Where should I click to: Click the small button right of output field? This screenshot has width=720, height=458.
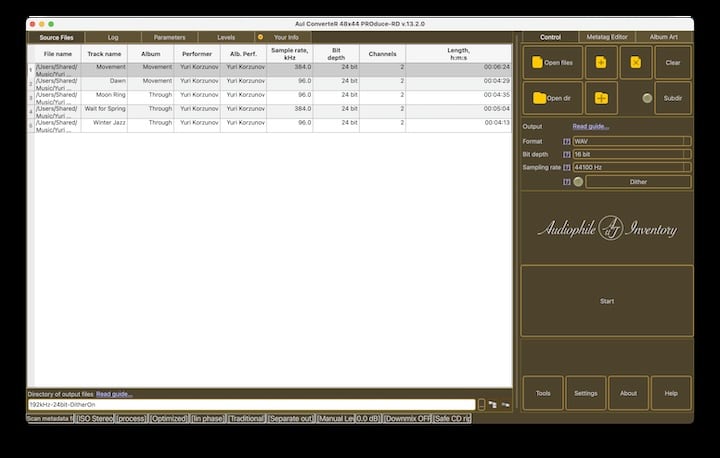[x=481, y=405]
